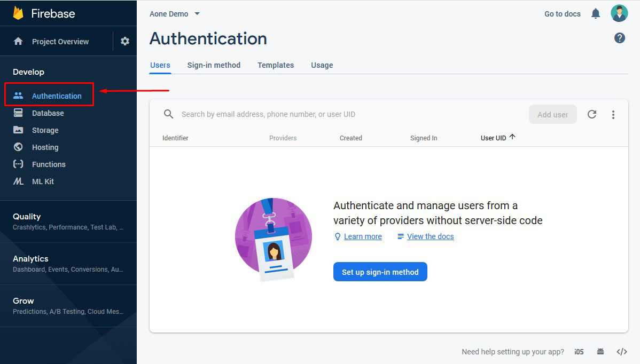Sort by Providers column header
Viewport: 640px width, 364px height.
click(283, 138)
